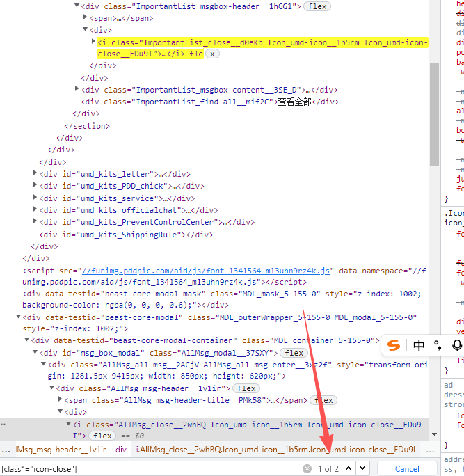The image size is (464, 476).
Task: Collapse the beast-core-modal outerWrapper div
Action: (18, 317)
